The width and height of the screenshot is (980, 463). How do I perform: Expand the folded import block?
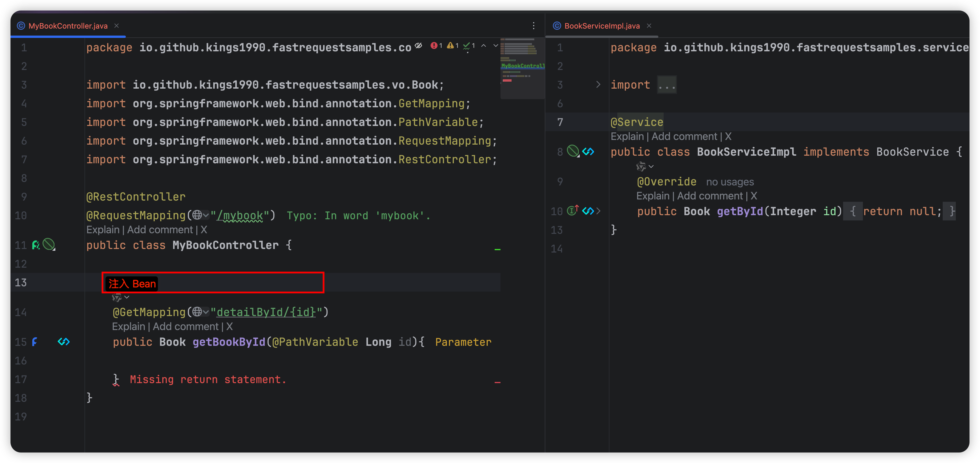(x=598, y=85)
